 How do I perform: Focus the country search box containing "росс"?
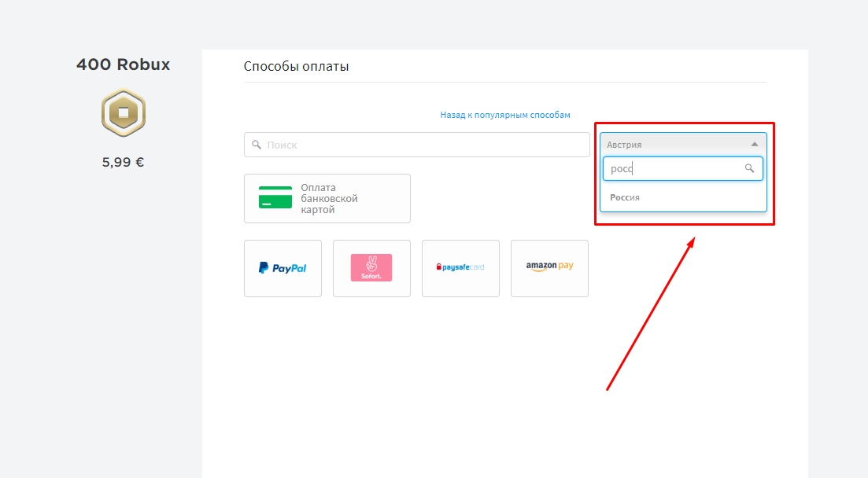pos(673,168)
